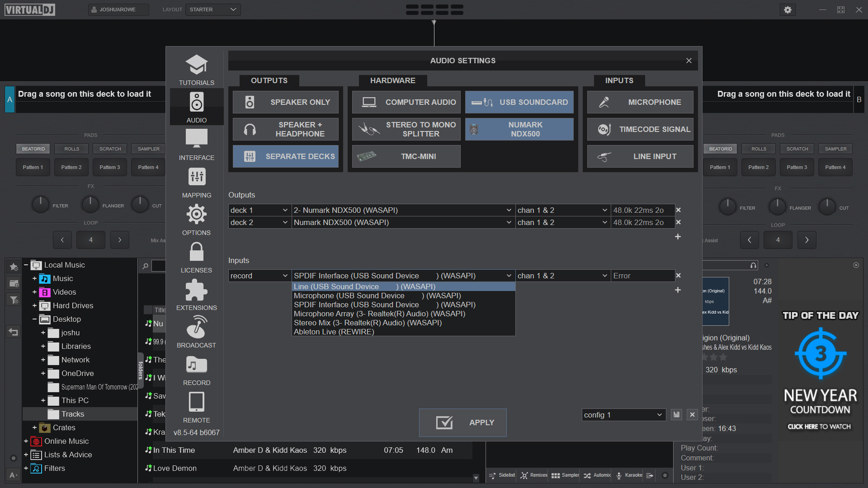Expand the Online Music node
This screenshot has height=488, width=868.
coord(26,441)
